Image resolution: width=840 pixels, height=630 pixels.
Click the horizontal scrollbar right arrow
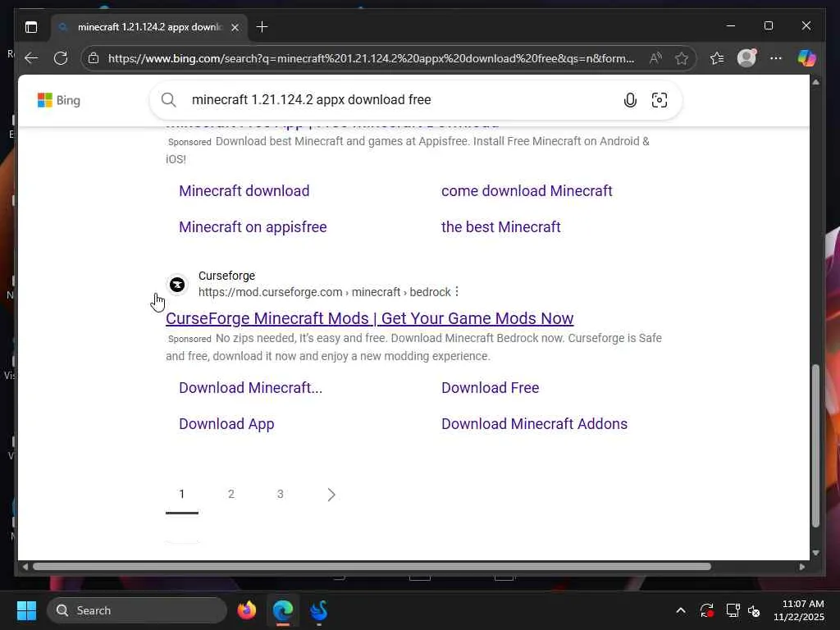point(802,567)
